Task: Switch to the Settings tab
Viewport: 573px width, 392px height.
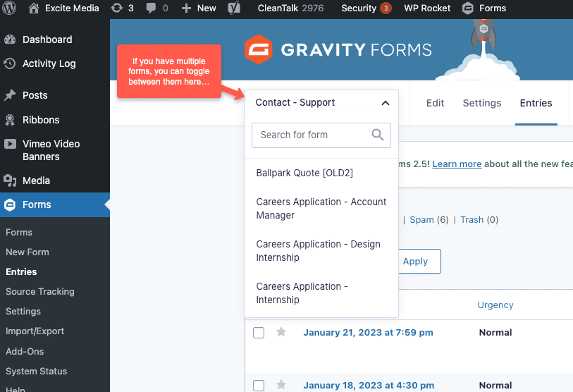Action: coord(482,103)
